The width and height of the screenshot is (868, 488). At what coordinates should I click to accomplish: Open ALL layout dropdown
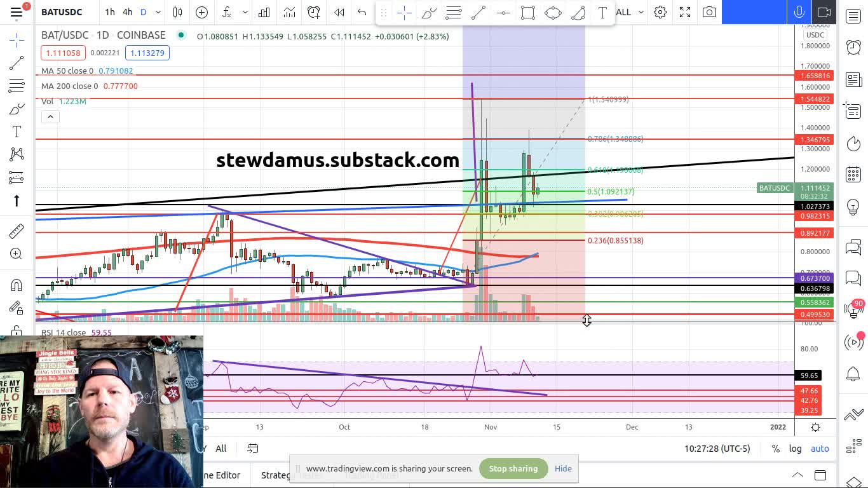[630, 12]
